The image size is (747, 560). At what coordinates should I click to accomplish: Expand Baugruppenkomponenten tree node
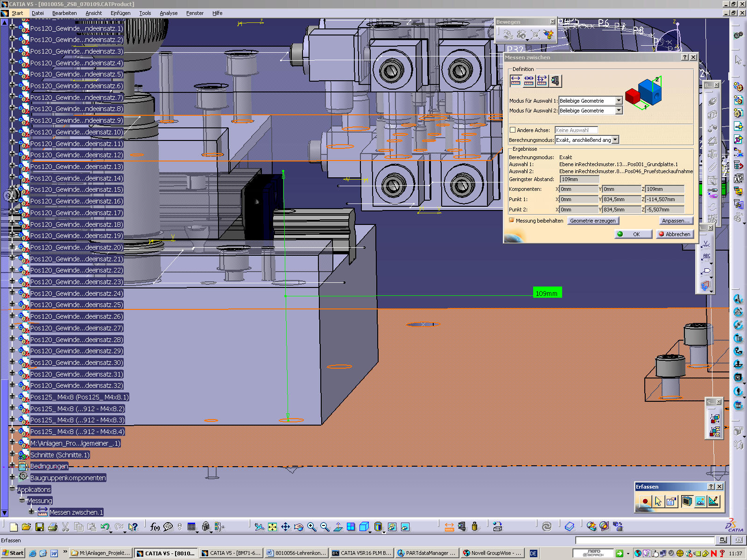13,477
